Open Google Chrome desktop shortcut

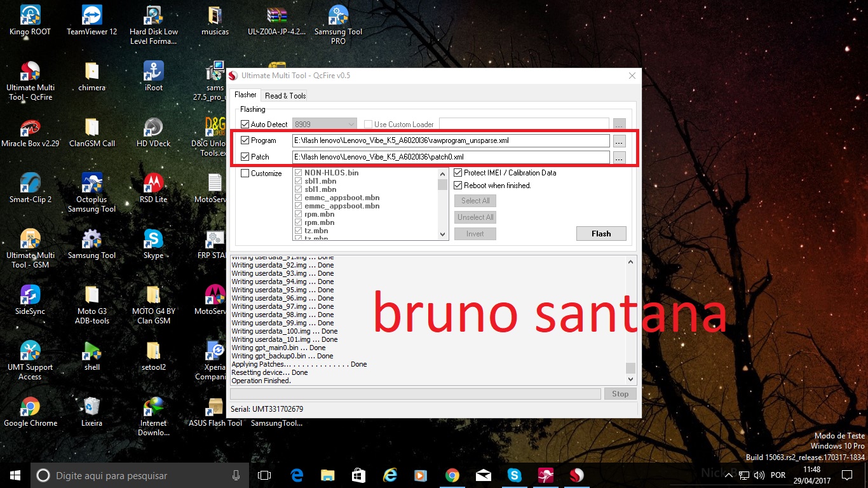30,410
